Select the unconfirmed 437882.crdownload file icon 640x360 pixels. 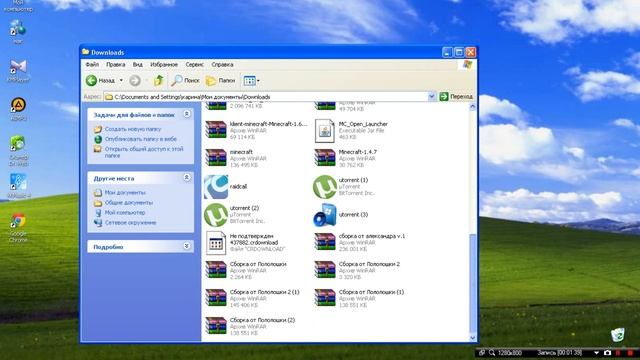coord(216,243)
